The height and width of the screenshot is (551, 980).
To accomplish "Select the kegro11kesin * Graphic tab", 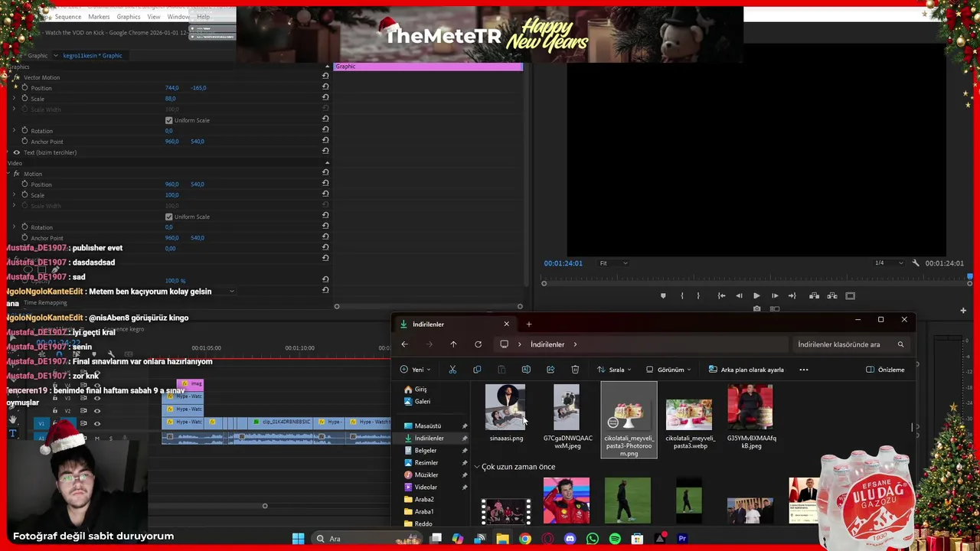I will coord(93,55).
